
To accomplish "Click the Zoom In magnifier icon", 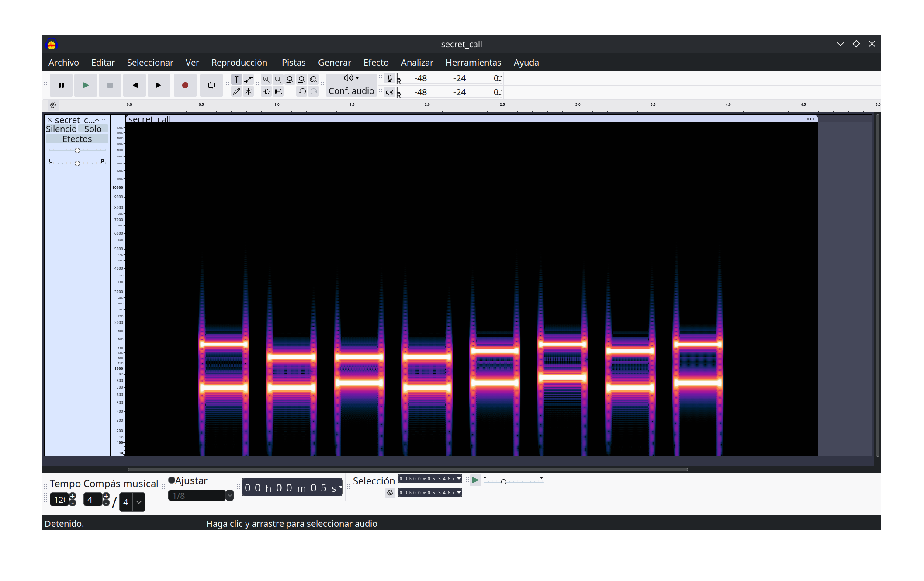I will [266, 80].
